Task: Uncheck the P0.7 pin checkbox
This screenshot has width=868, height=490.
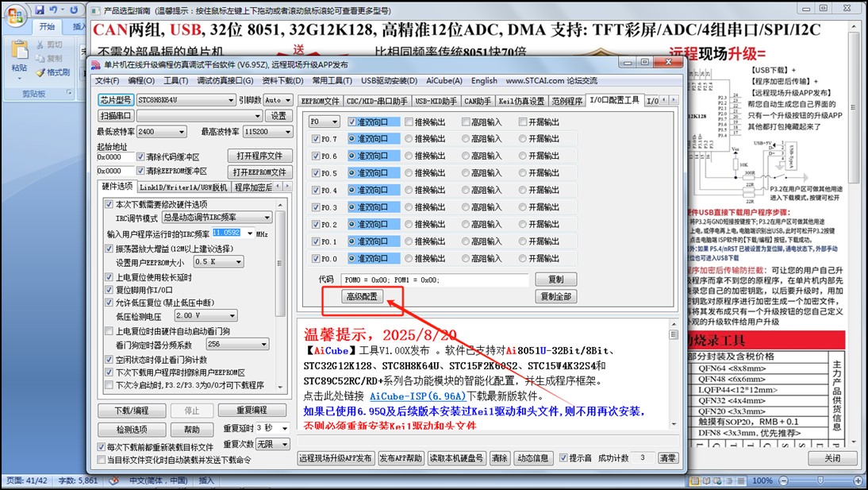Action: [316, 139]
